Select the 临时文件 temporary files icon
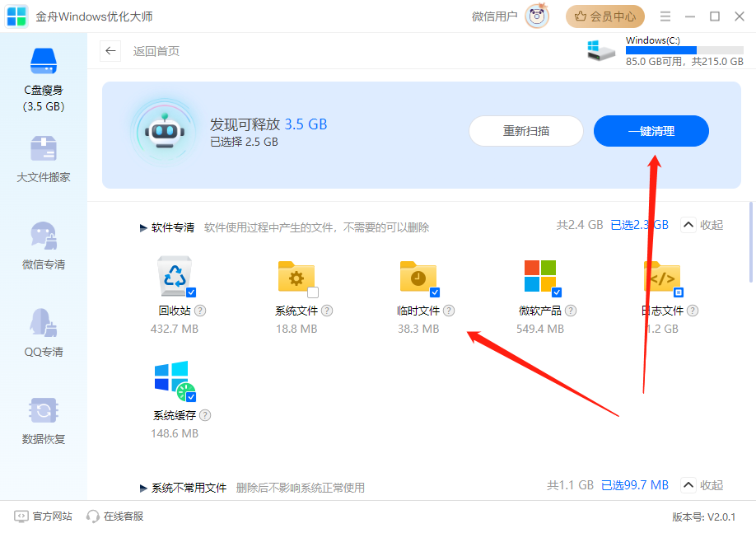The width and height of the screenshot is (756, 533). pos(418,277)
